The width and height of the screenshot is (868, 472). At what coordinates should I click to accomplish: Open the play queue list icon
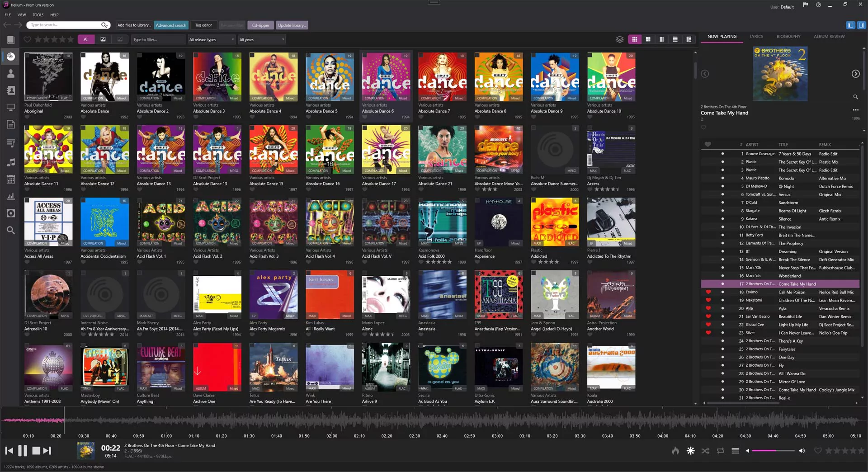(x=736, y=451)
